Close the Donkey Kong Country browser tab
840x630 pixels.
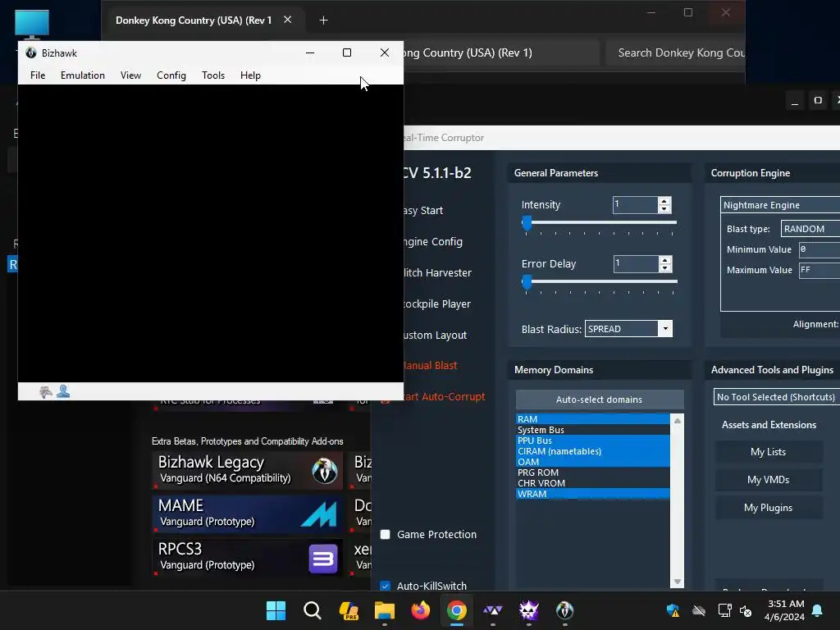point(288,20)
